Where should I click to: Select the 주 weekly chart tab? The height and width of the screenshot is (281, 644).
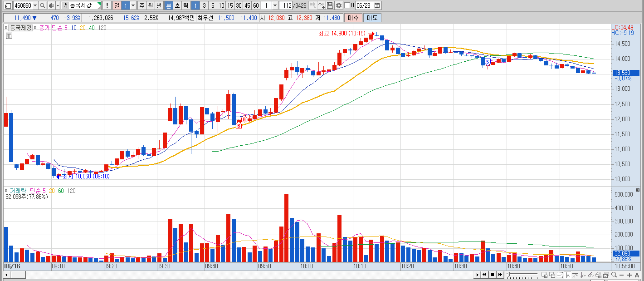(142, 5)
